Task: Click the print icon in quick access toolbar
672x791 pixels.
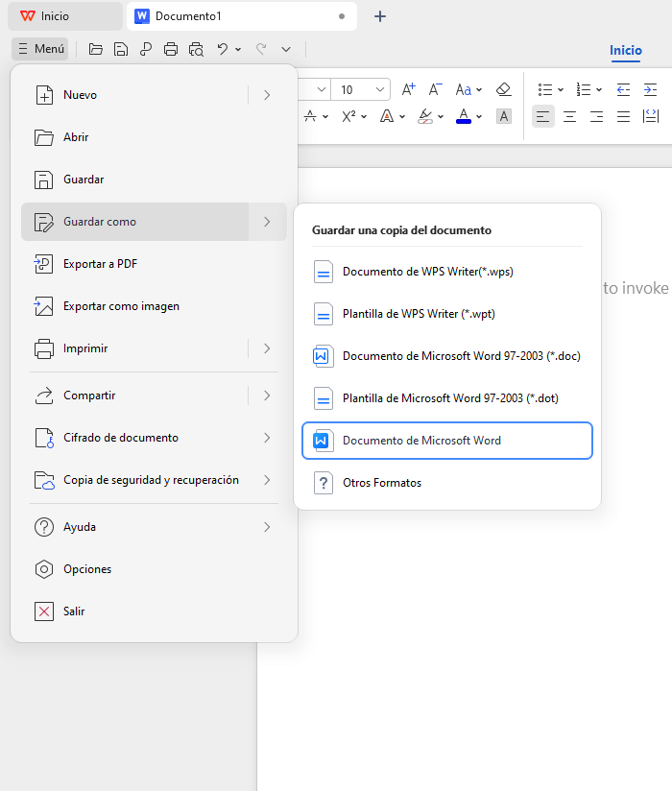Action: (x=171, y=49)
